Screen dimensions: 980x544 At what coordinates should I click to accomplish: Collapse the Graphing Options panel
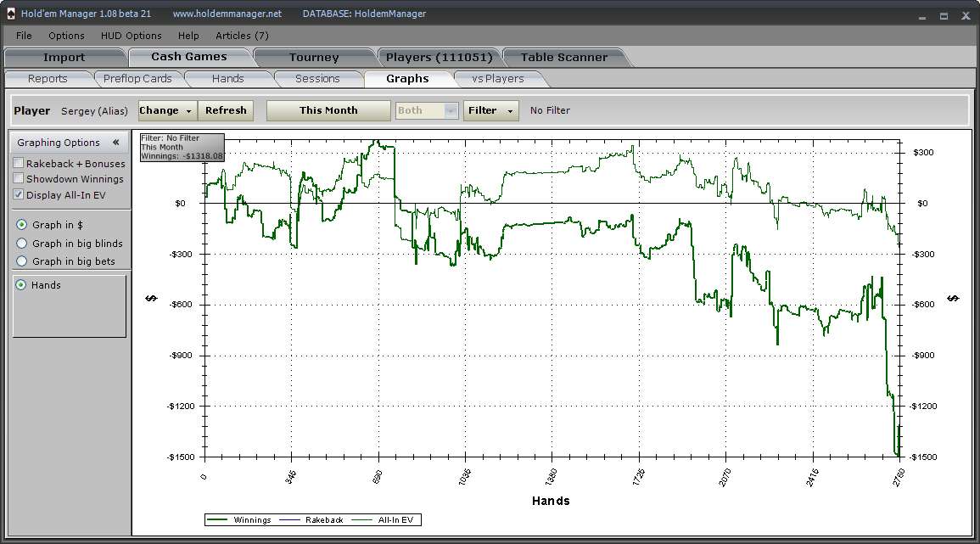pos(115,143)
